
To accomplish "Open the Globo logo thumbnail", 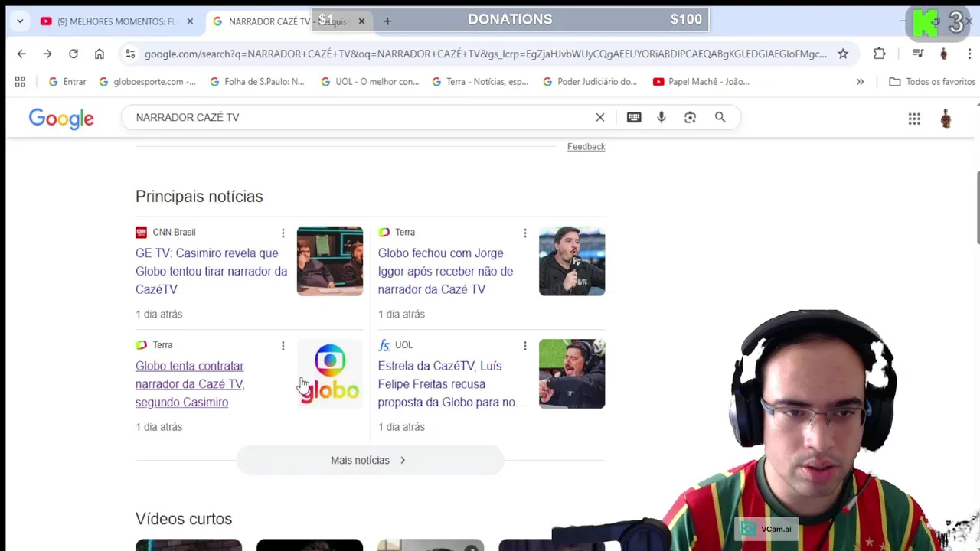I will click(330, 373).
